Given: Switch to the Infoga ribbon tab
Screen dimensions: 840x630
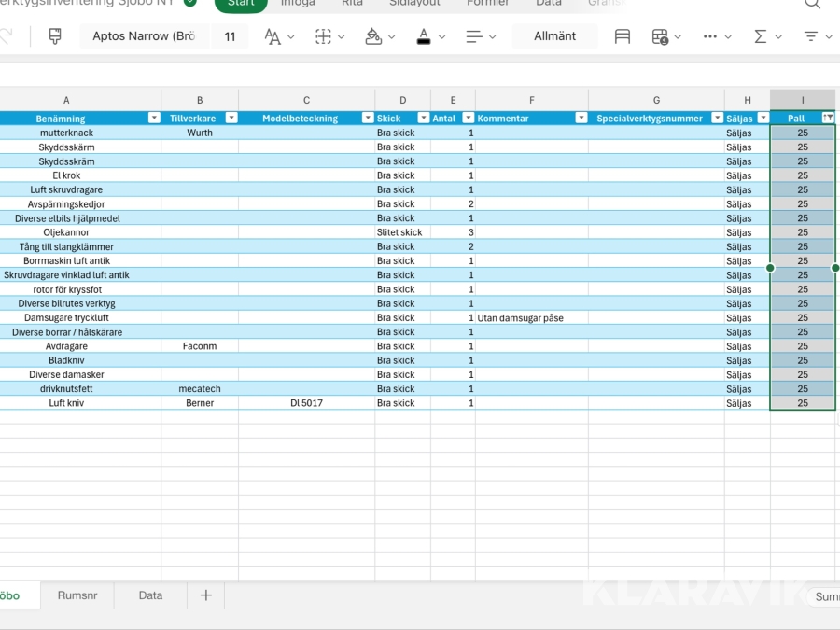Looking at the screenshot, I should pos(298,3).
